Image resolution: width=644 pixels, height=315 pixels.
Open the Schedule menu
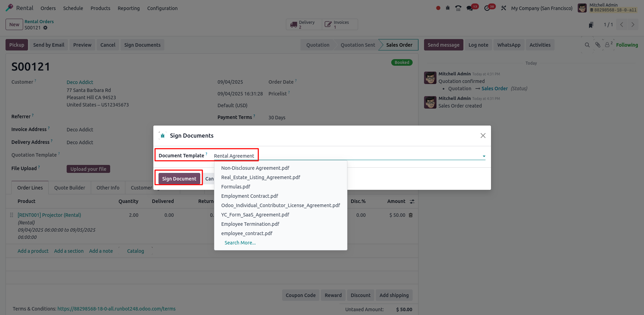(x=73, y=8)
